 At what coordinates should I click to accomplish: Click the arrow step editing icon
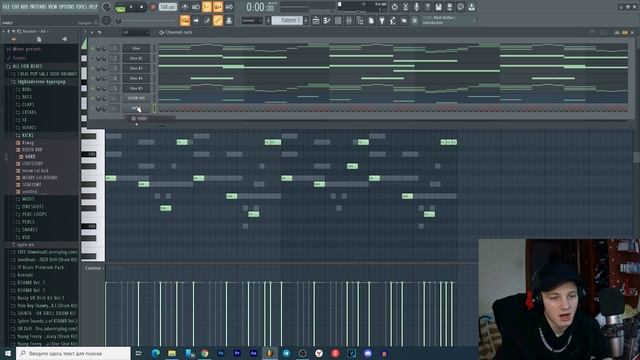coord(196,20)
